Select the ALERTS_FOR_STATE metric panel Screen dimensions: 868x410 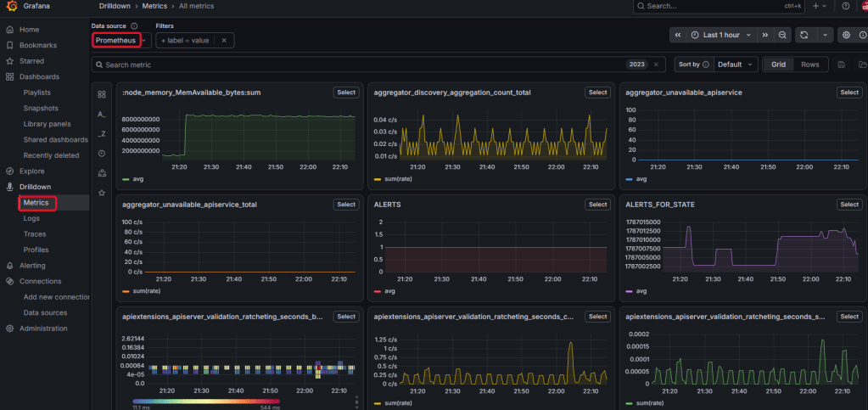tap(849, 205)
